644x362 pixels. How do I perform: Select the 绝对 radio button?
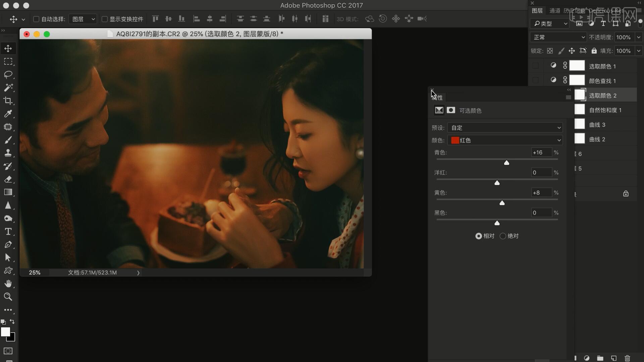pyautogui.click(x=503, y=236)
